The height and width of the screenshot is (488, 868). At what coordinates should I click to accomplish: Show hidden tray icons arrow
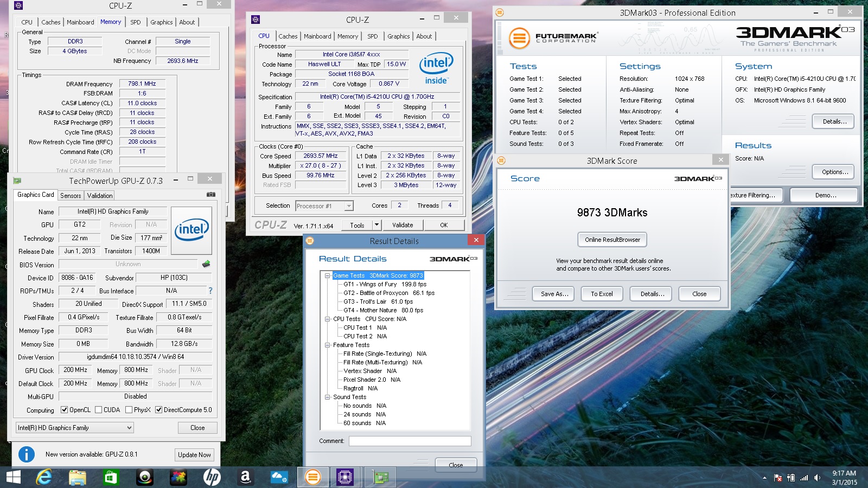click(x=764, y=478)
